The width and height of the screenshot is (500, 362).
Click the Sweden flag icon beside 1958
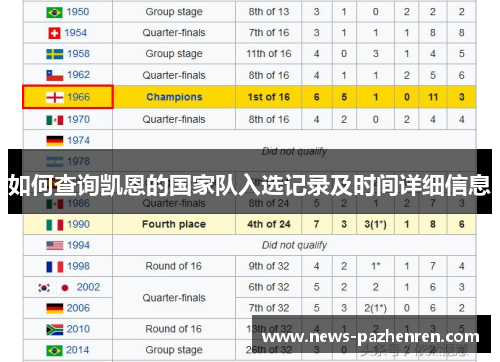point(54,54)
